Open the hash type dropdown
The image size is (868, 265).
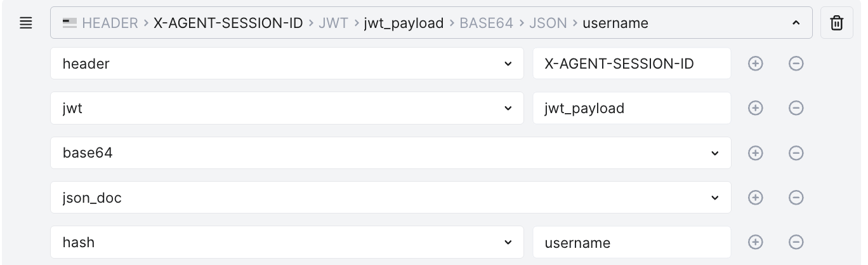(x=287, y=242)
